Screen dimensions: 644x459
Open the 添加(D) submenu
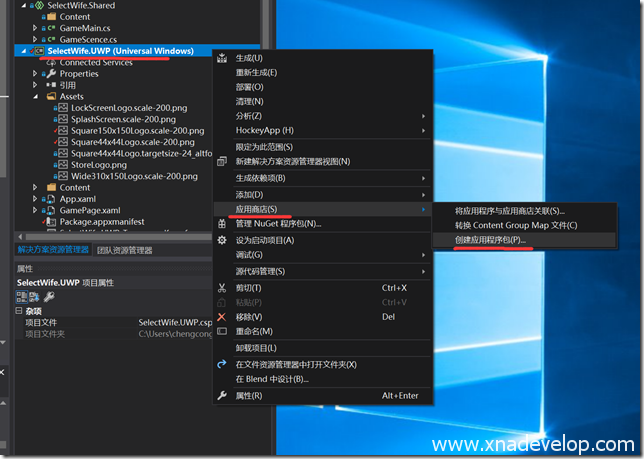250,194
